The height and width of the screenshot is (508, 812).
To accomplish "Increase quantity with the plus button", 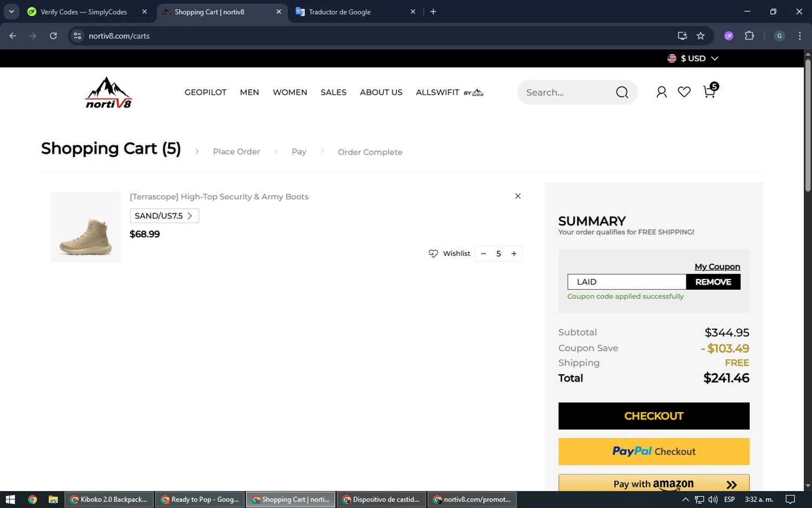I will (x=514, y=253).
